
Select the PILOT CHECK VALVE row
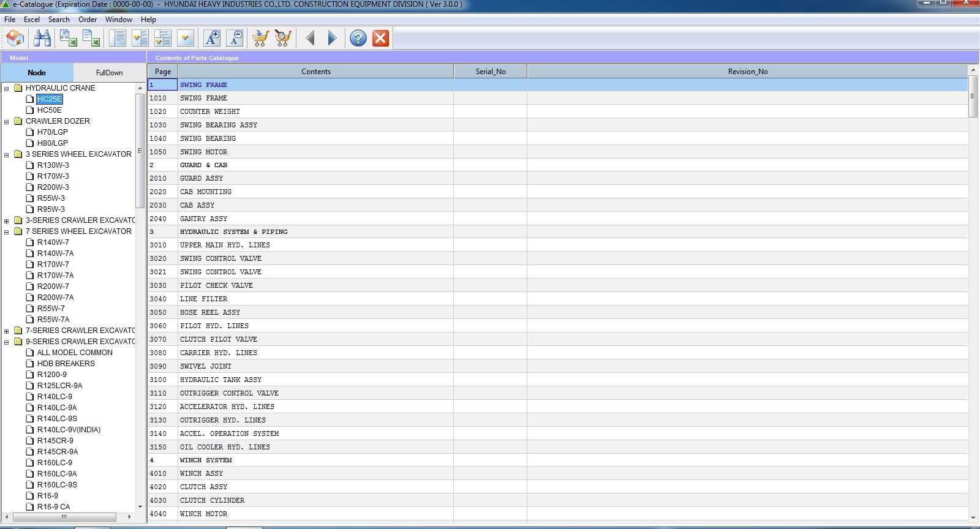click(x=558, y=285)
